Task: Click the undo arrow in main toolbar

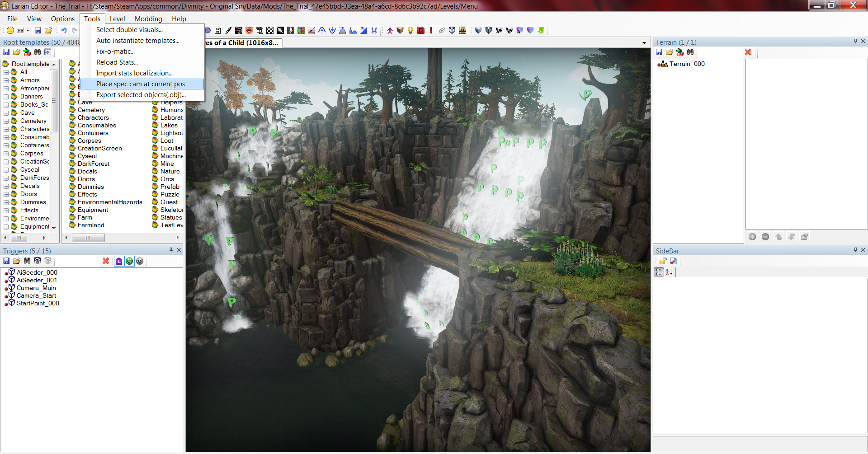Action: (64, 30)
